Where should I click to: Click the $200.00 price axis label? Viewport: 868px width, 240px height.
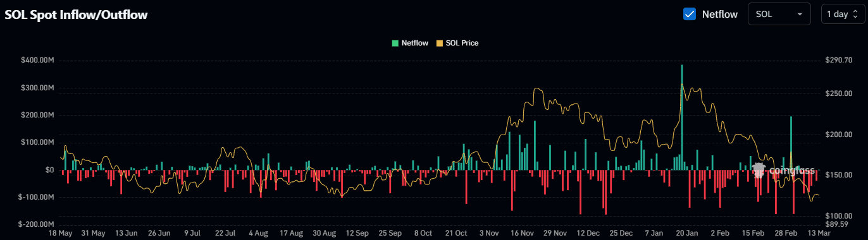(x=839, y=135)
